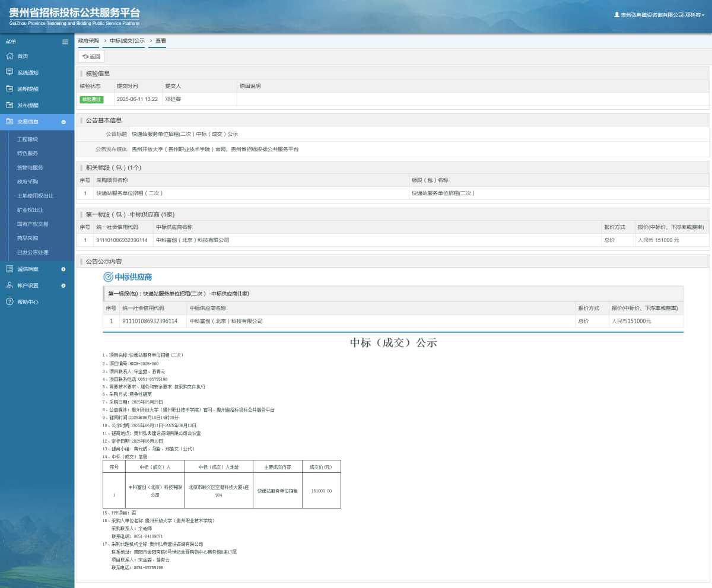The image size is (712, 588).
Task: Open the user account dropdown top right
Action: (x=659, y=15)
